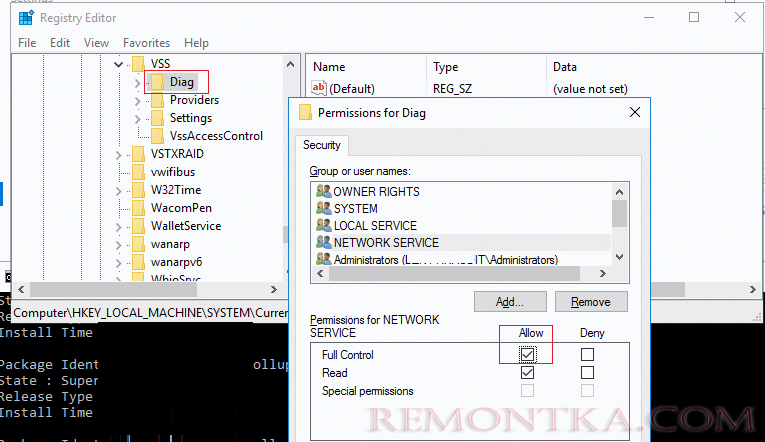Screen dimensions: 765x442
Task: Select the W32Time folder icon
Action: coord(139,190)
